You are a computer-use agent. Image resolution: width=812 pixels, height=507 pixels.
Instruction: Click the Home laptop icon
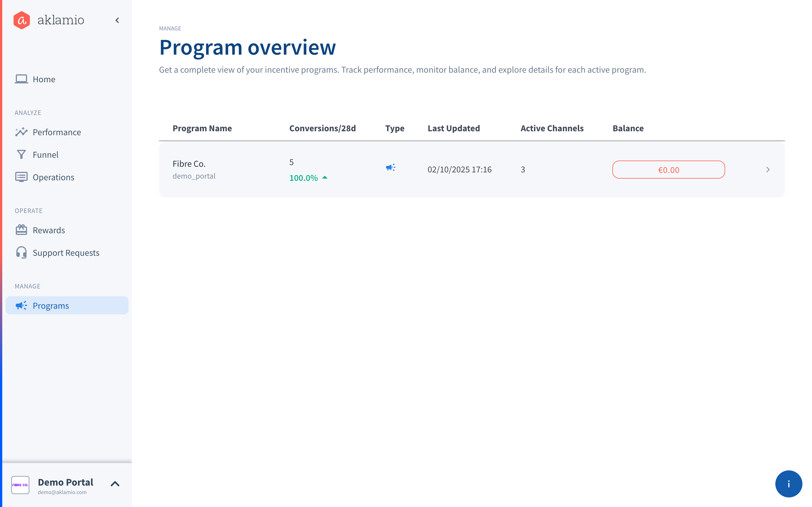coord(21,79)
